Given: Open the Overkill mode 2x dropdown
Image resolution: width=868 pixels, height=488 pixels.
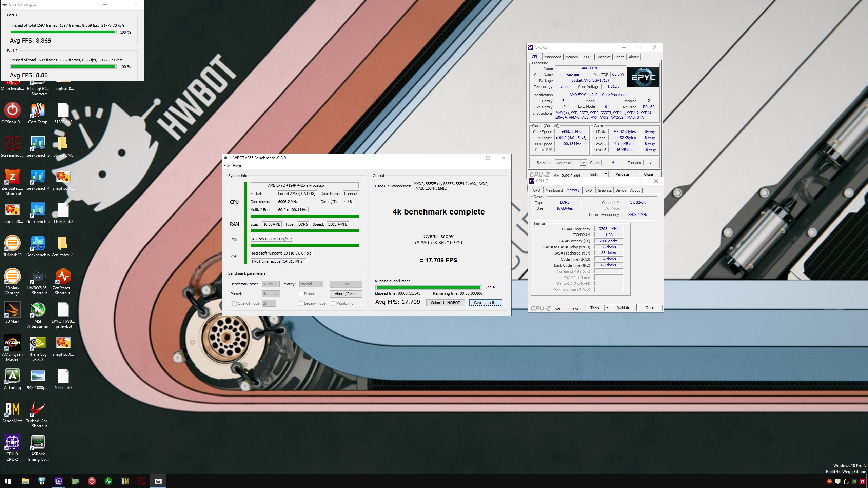Looking at the screenshot, I should [269, 303].
